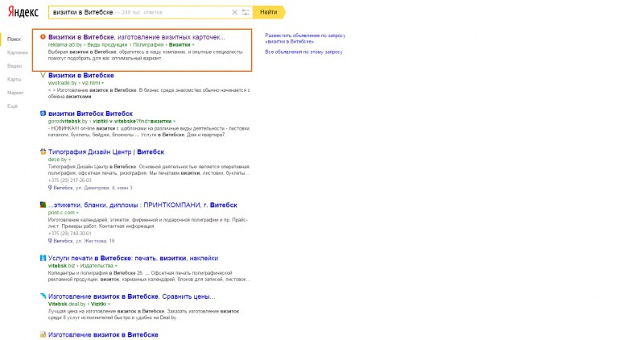
Task: Switch to the Видео tab
Action: [14, 66]
